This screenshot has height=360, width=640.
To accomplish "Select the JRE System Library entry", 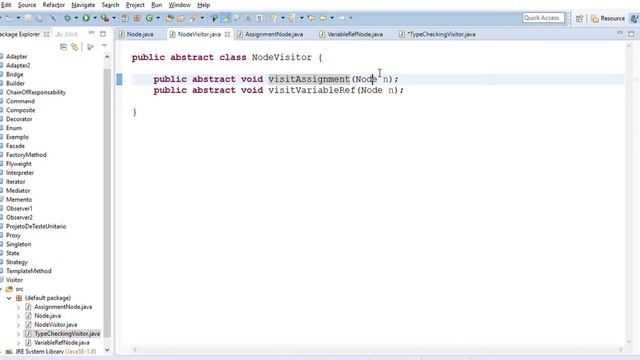I will tap(55, 351).
